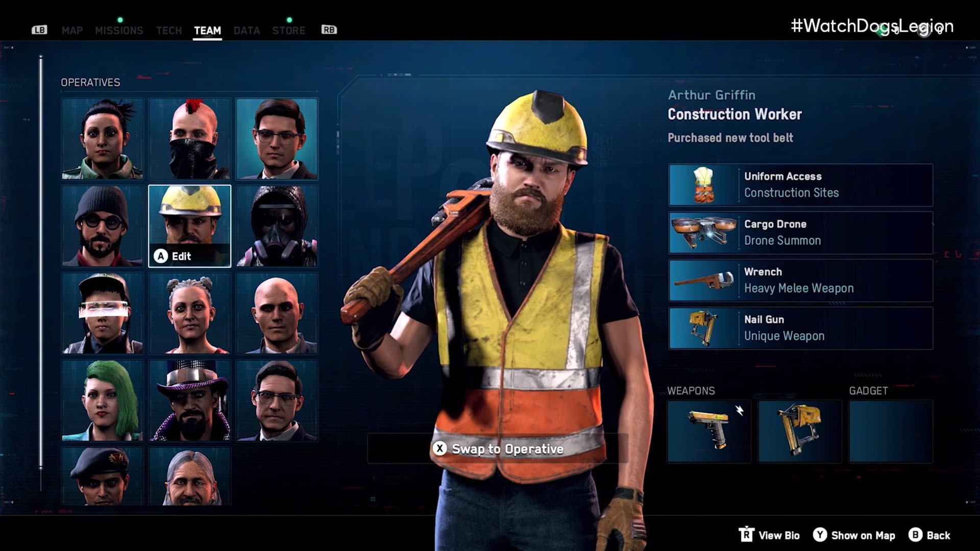Select the Wrench heavy melee weapon icon

pyautogui.click(x=705, y=280)
